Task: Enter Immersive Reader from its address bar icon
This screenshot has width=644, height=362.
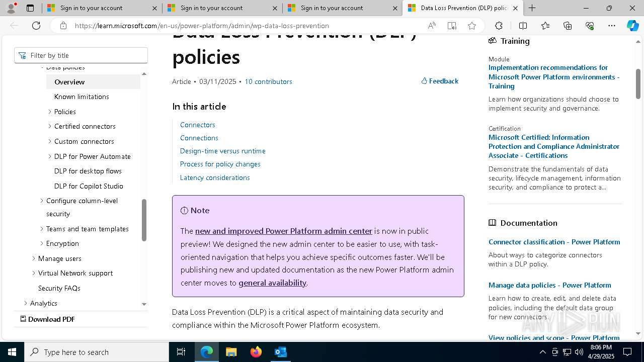Action: point(452,26)
